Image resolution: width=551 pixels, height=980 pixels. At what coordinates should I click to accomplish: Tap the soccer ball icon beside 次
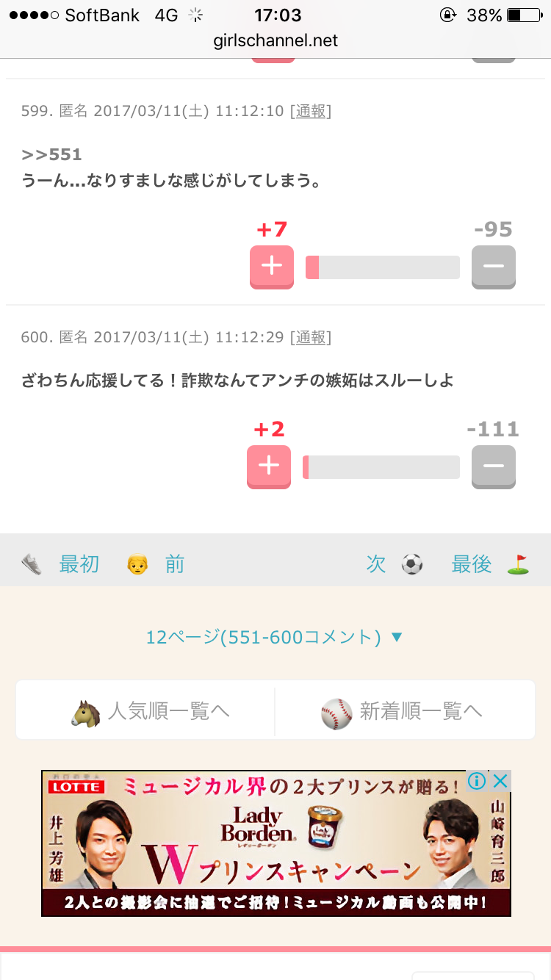[412, 565]
